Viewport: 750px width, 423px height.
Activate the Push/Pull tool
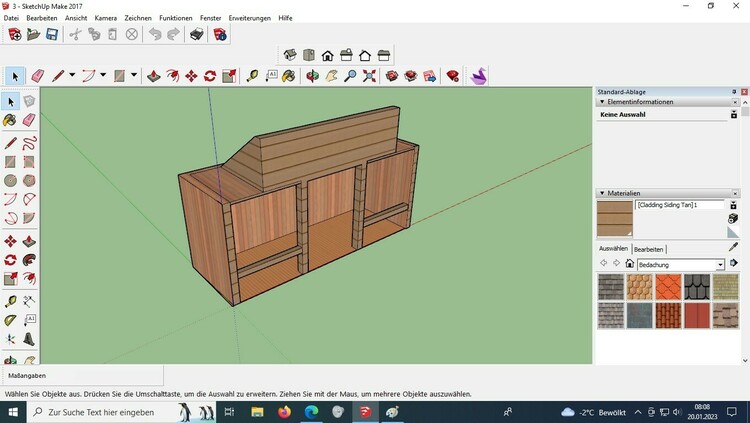pos(153,76)
